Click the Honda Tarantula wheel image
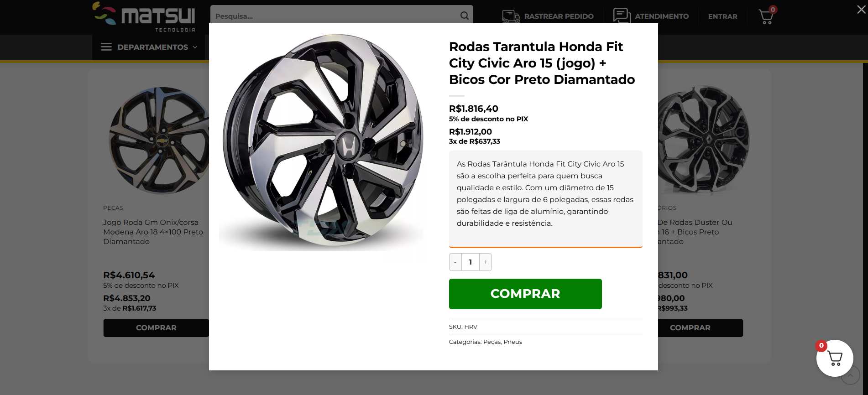This screenshot has width=868, height=395. pos(322,141)
